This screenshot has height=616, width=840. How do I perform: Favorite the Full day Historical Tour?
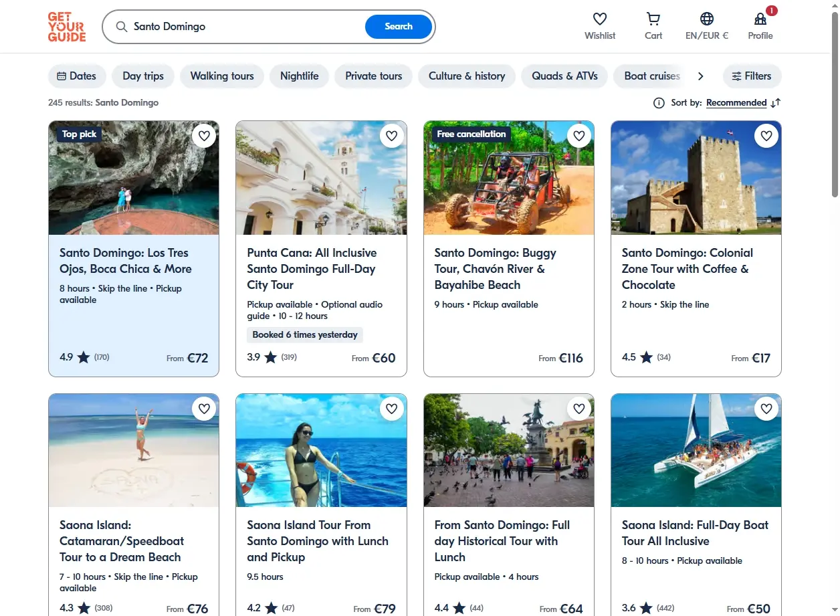tap(579, 408)
